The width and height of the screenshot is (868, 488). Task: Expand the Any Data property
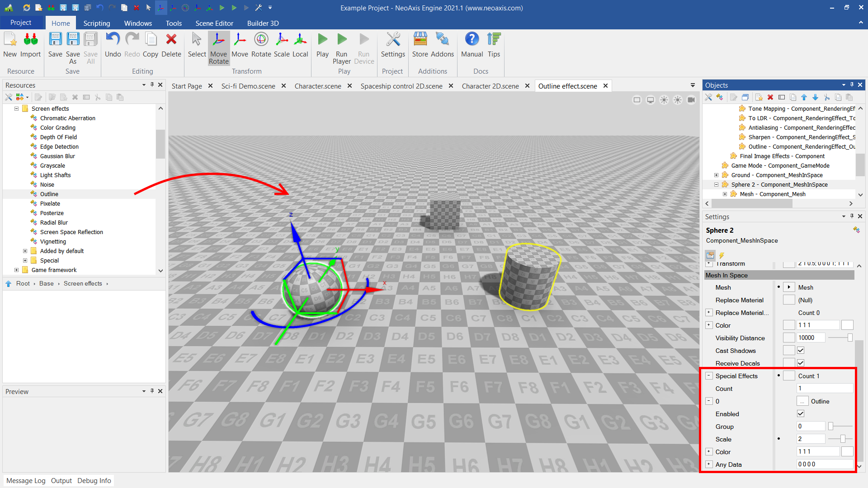[709, 464]
